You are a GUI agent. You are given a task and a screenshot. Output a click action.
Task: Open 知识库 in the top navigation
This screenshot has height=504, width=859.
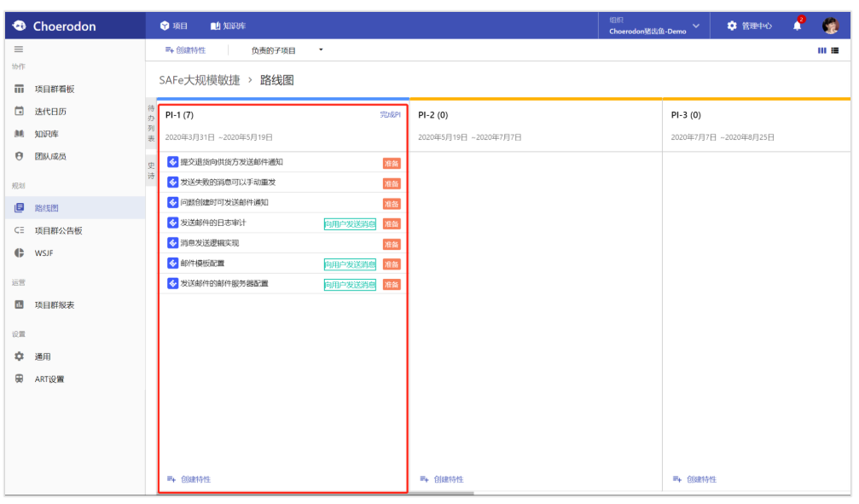click(x=228, y=26)
